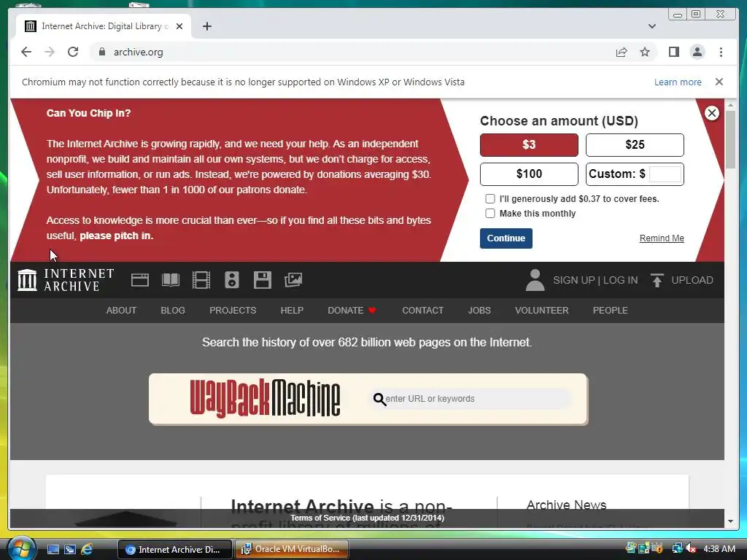Open the Chromium three-dot menu
Image resolution: width=747 pixels, height=560 pixels.
point(721,52)
